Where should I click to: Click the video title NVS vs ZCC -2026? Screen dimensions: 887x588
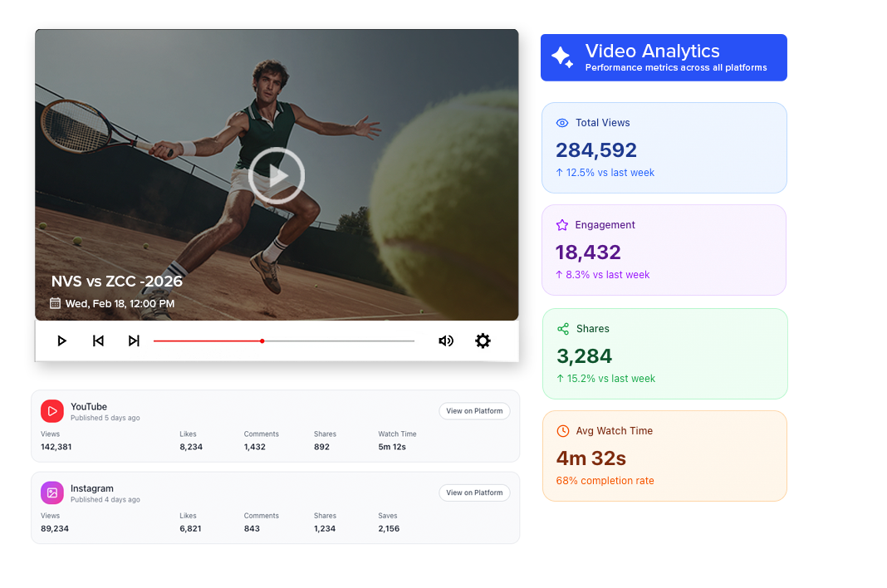click(117, 282)
